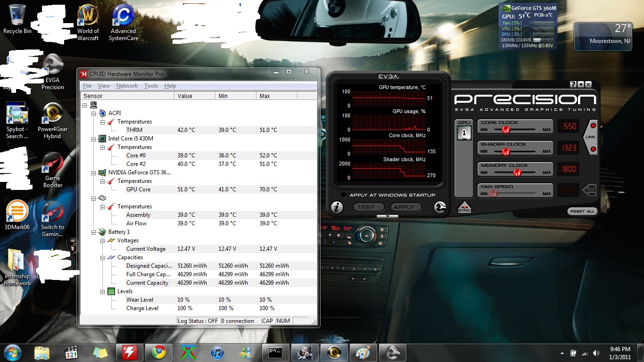Collapse the Levels subtree

click(x=102, y=291)
